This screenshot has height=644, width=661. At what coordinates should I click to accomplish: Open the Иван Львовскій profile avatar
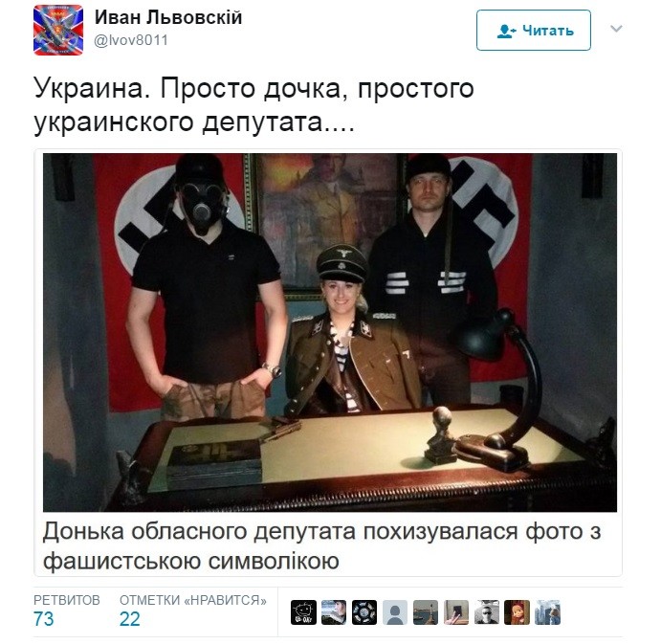tap(58, 31)
